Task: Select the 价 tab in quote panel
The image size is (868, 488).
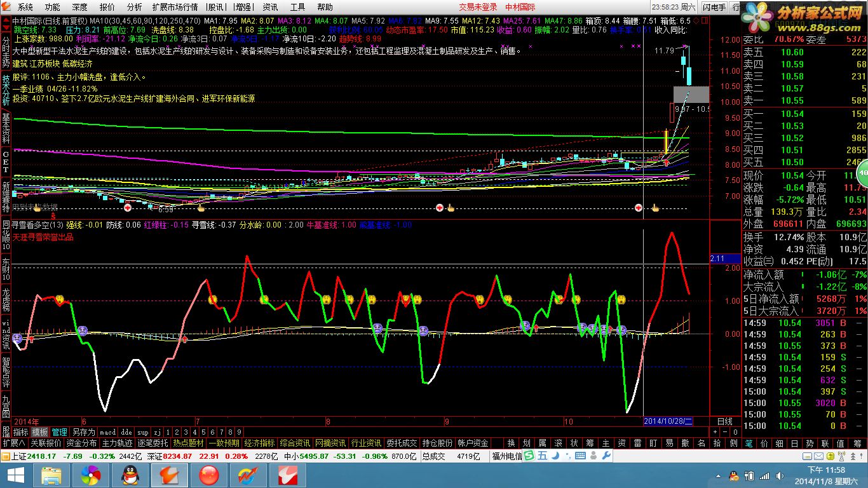Action: click(764, 443)
